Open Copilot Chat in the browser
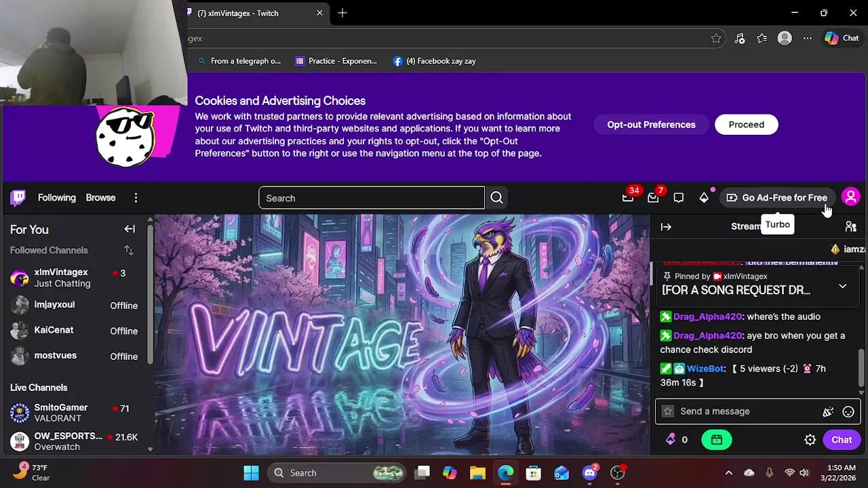 (x=842, y=39)
